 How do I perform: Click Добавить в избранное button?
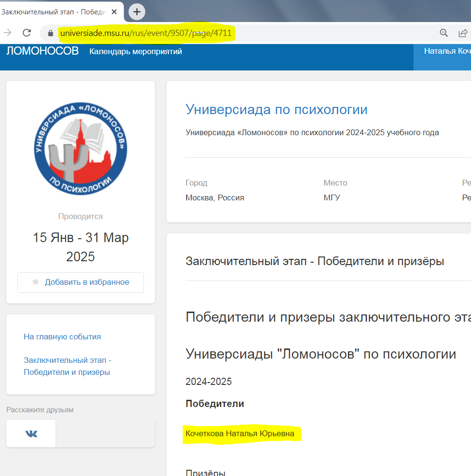coord(81,282)
